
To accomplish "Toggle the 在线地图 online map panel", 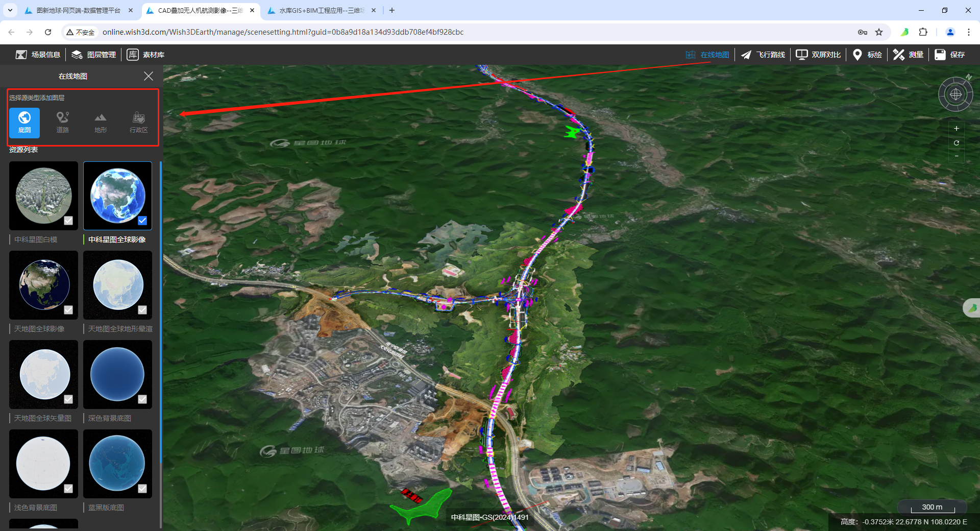I will tap(707, 55).
